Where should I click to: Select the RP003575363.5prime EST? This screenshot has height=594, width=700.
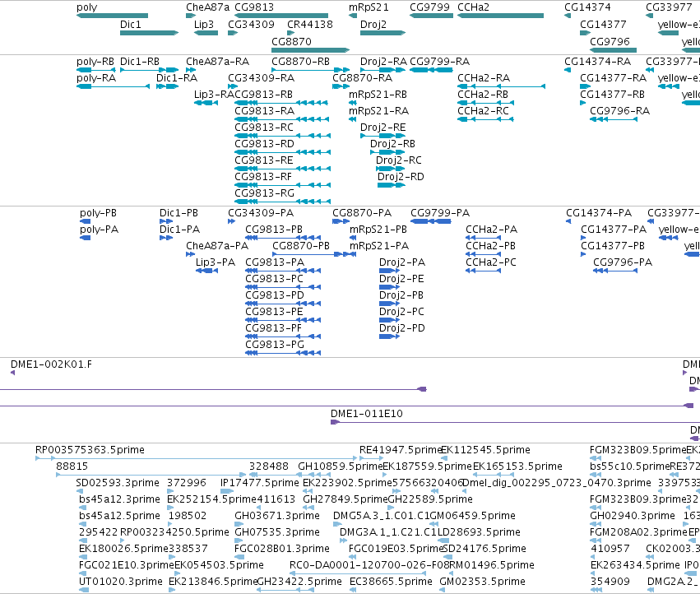coord(196,457)
